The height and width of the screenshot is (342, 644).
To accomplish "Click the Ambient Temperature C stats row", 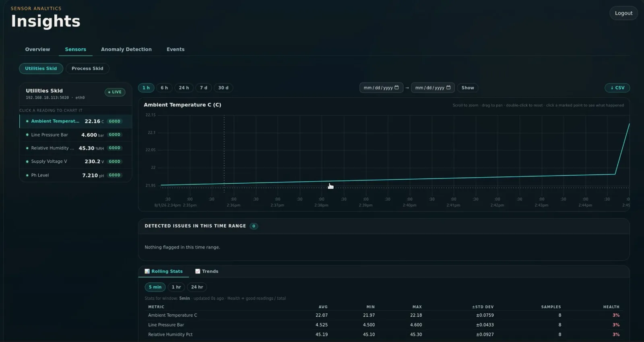I will (x=384, y=315).
